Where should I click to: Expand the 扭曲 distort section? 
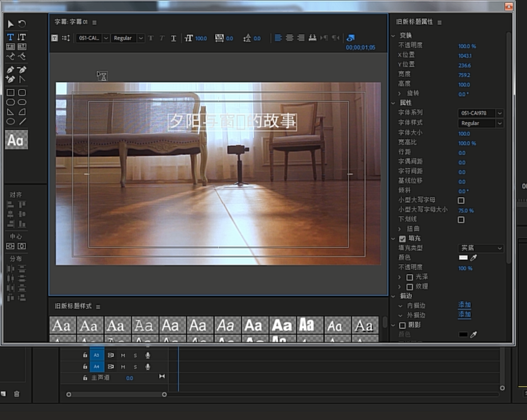click(400, 229)
